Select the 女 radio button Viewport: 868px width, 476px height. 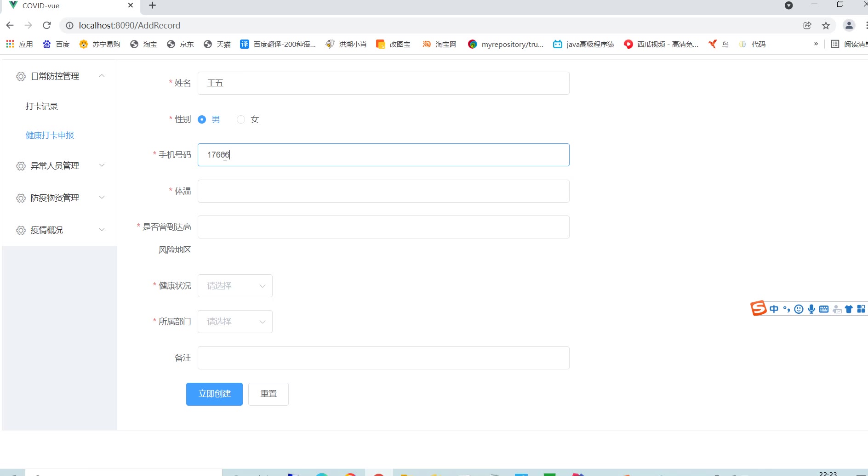[x=241, y=119]
